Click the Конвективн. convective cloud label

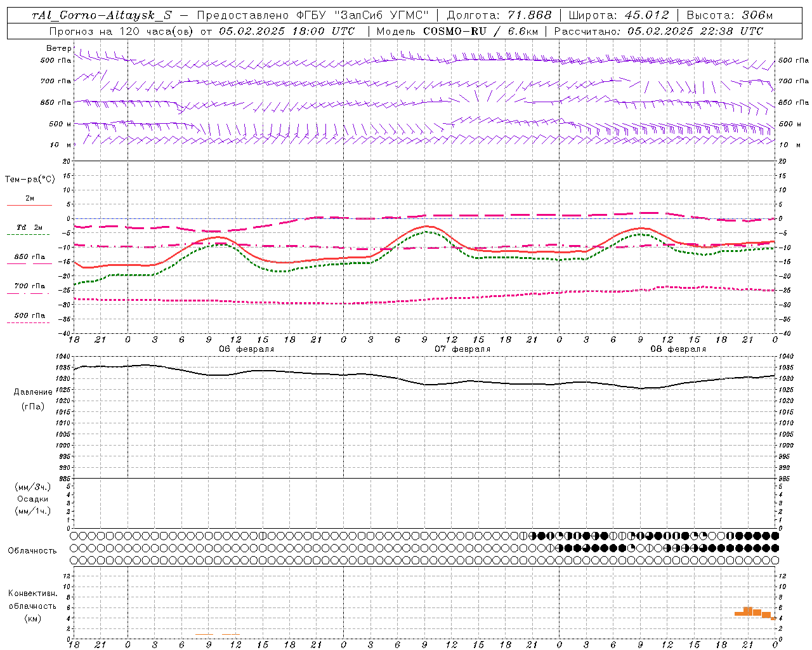(x=33, y=594)
